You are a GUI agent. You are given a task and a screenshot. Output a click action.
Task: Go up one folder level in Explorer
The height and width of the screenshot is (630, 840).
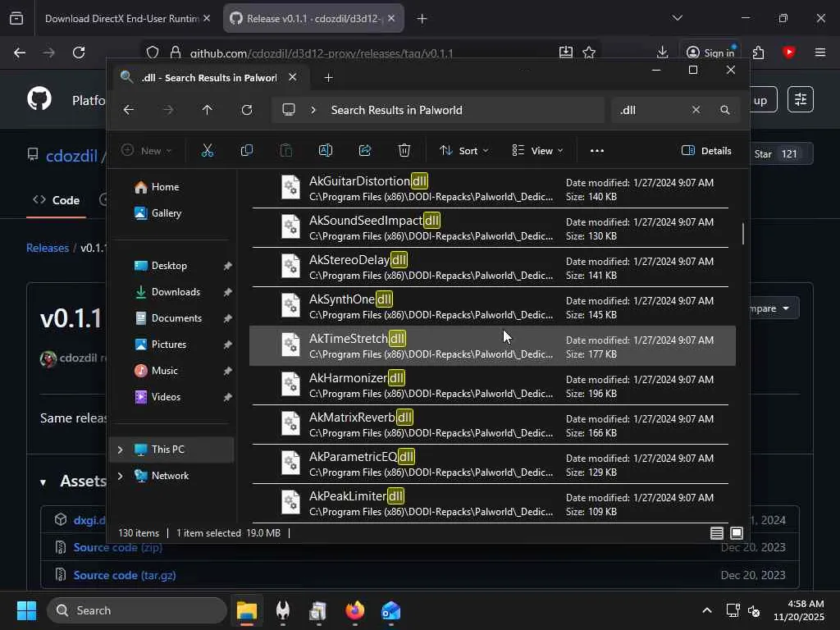(x=208, y=110)
